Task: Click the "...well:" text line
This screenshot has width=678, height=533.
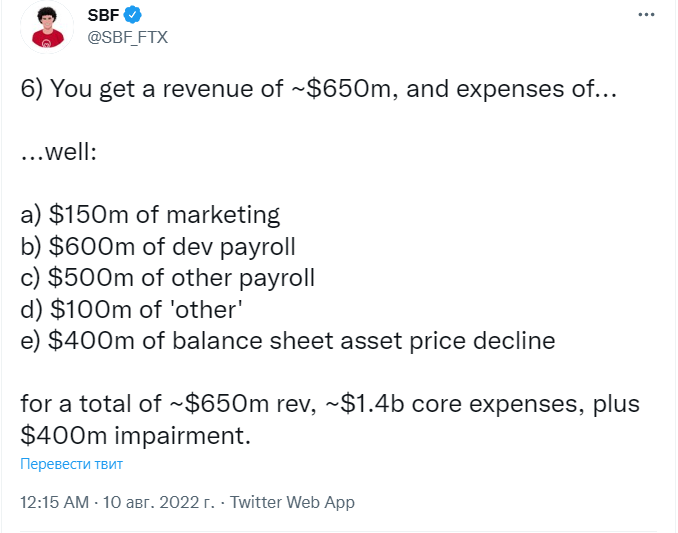Action: [58, 153]
